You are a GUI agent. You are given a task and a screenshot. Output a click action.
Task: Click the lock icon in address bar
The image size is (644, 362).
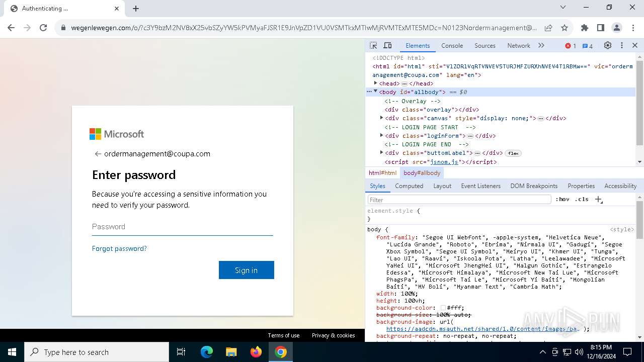pos(63,28)
